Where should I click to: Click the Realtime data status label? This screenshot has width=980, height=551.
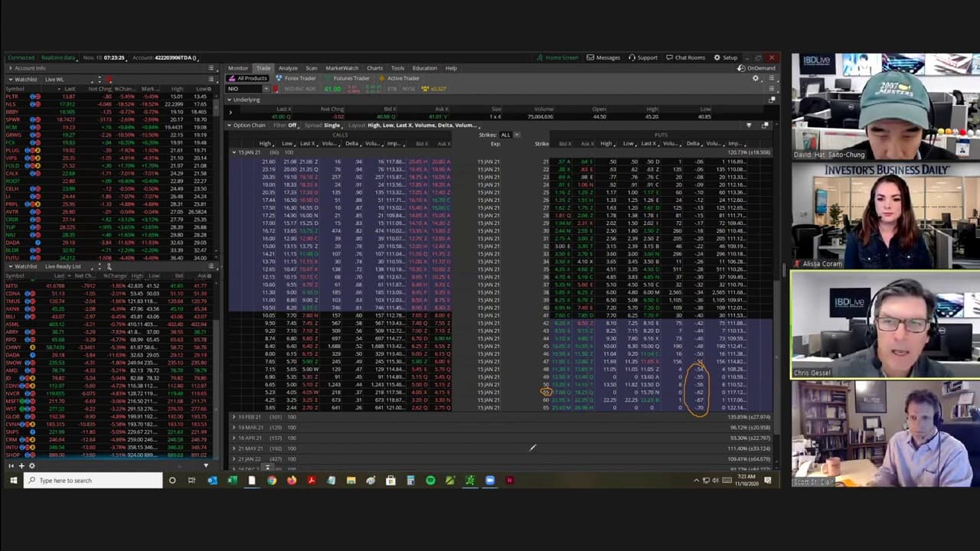57,57
